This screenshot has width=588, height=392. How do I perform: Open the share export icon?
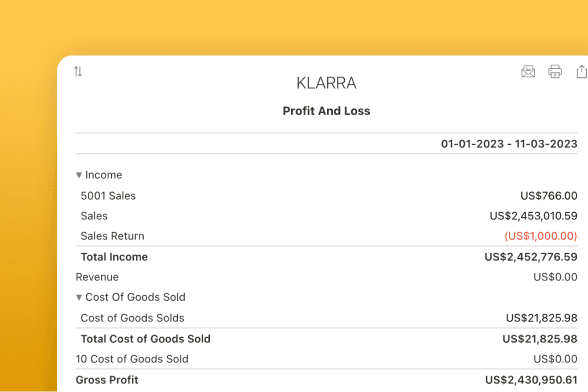tap(582, 71)
